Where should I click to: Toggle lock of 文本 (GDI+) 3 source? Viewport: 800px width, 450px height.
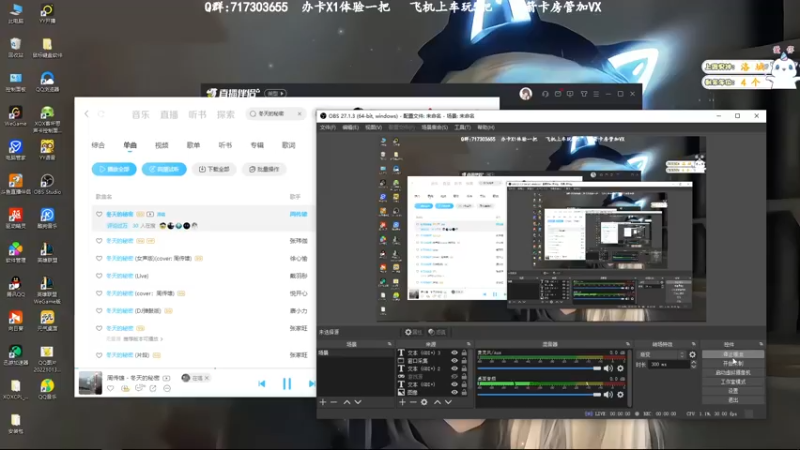464,353
